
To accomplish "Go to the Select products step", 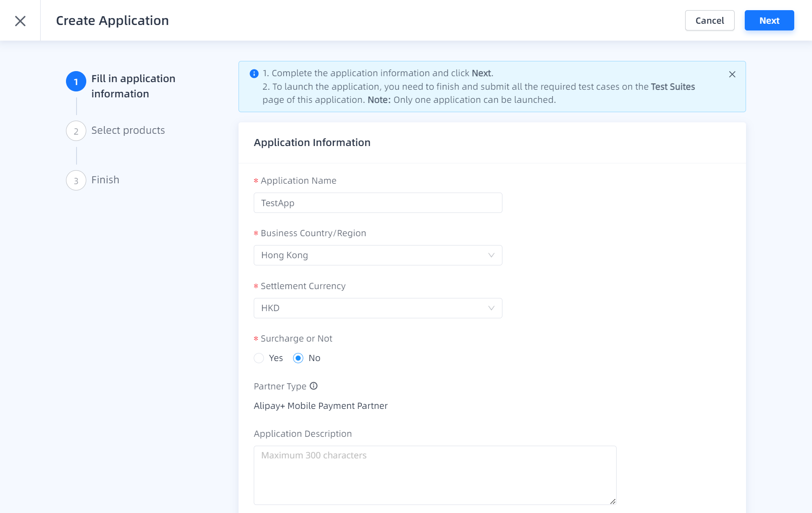I will click(x=128, y=130).
